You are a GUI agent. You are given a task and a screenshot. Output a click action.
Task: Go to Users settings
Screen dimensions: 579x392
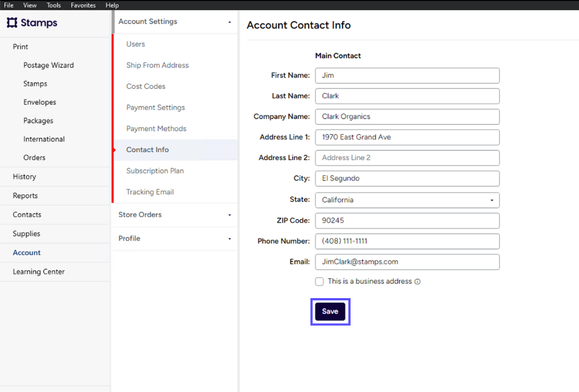176,44
